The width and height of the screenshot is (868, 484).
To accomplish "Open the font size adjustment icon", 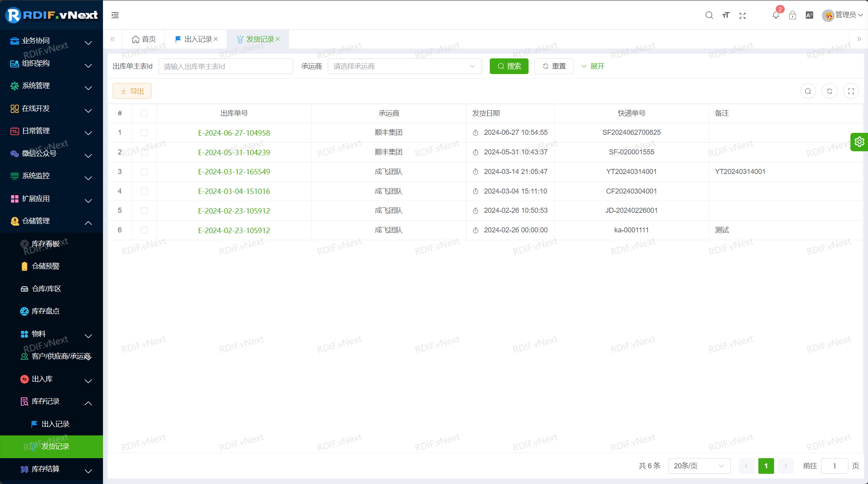I will coord(726,15).
